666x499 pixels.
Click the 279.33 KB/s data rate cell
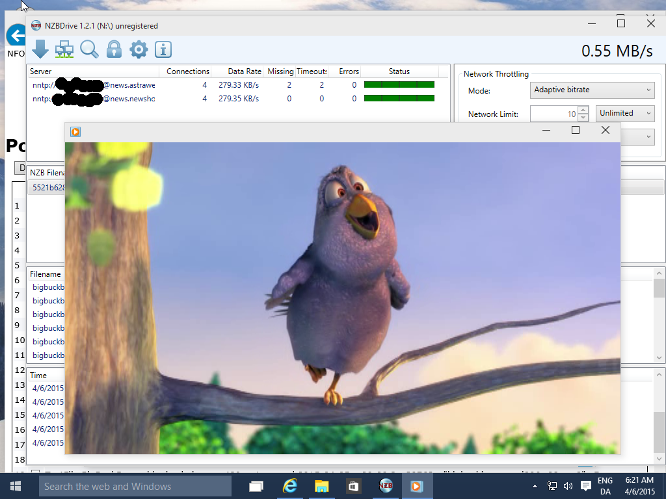(239, 85)
